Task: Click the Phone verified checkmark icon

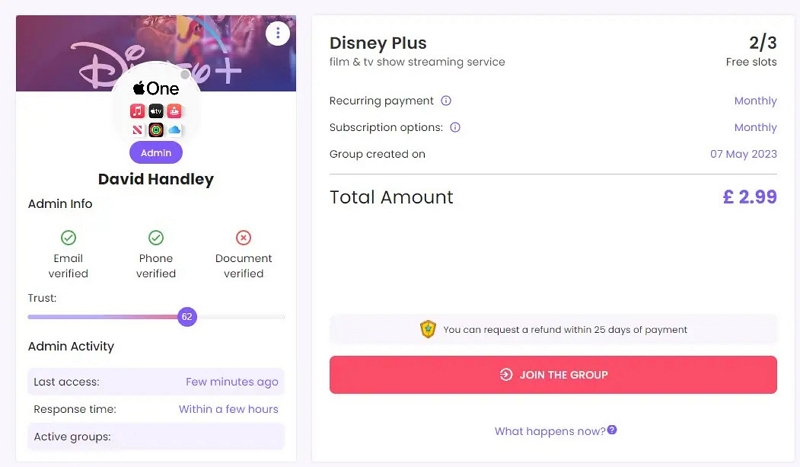Action: [156, 238]
